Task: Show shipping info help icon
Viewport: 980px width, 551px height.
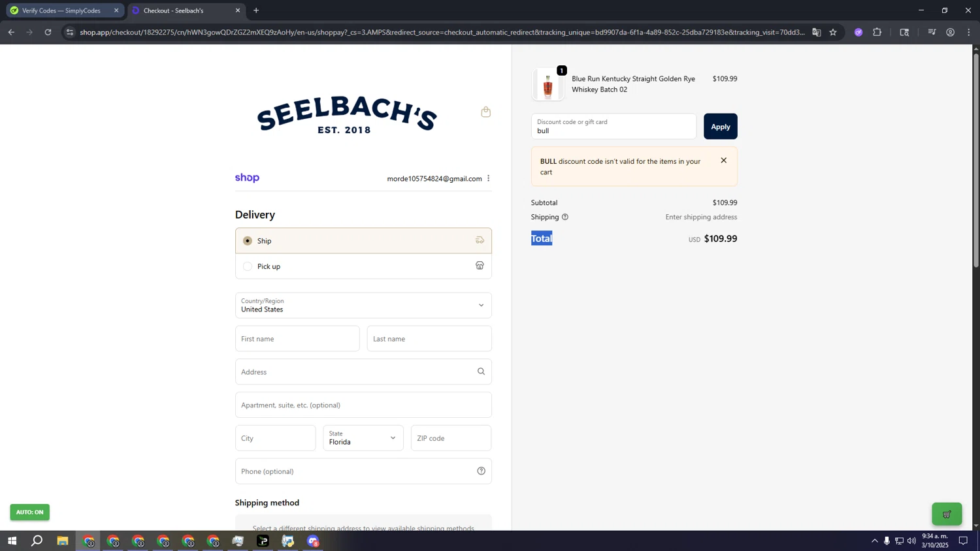Action: pyautogui.click(x=565, y=217)
